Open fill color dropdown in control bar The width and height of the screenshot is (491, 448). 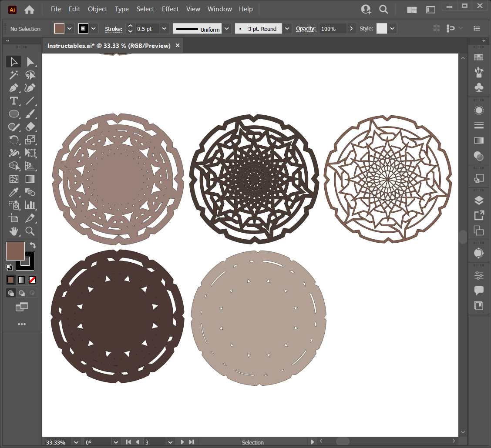[70, 28]
